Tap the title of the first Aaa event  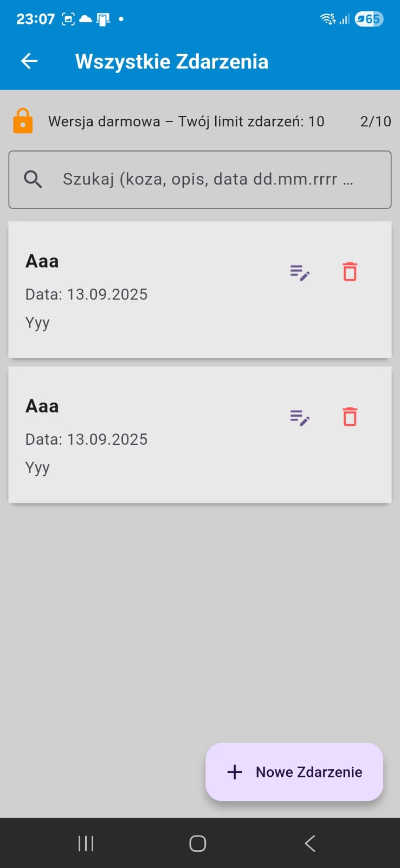(42, 261)
